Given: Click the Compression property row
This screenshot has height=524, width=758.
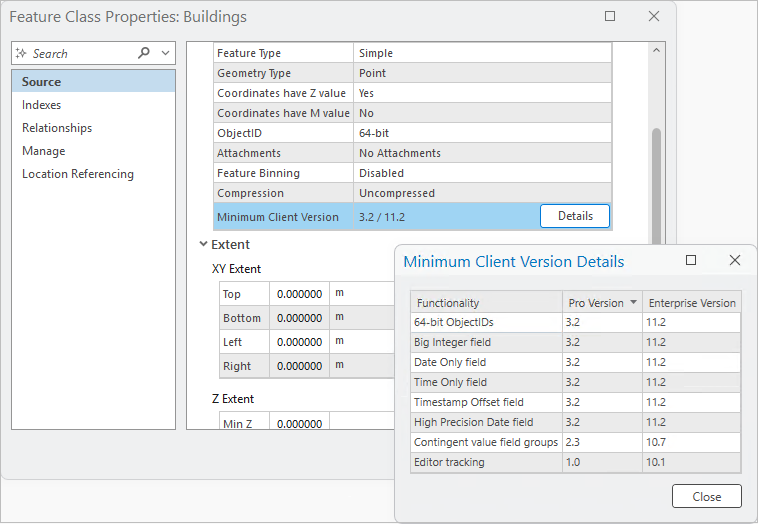Looking at the screenshot, I should click(x=412, y=193).
